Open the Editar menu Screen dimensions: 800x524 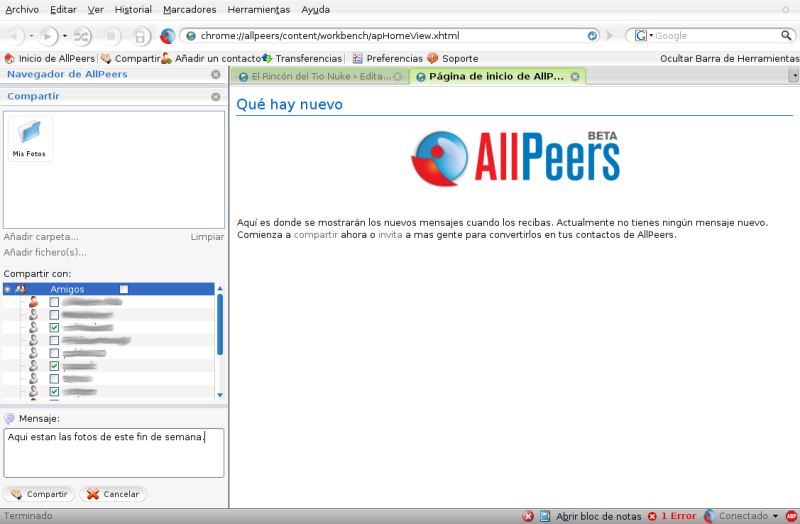point(63,9)
